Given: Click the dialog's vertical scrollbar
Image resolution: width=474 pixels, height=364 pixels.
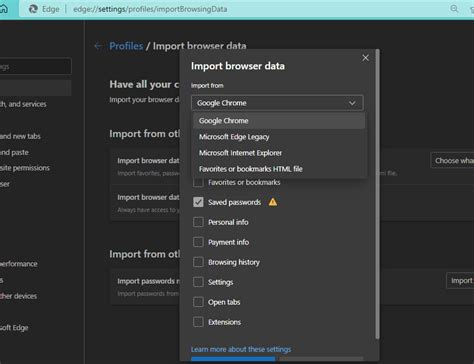Looking at the screenshot, I should pos(377,194).
